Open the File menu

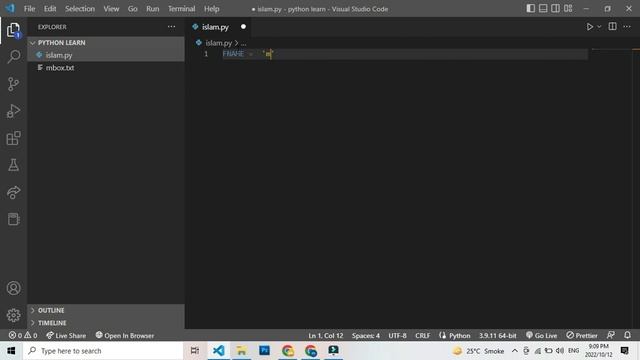click(29, 9)
